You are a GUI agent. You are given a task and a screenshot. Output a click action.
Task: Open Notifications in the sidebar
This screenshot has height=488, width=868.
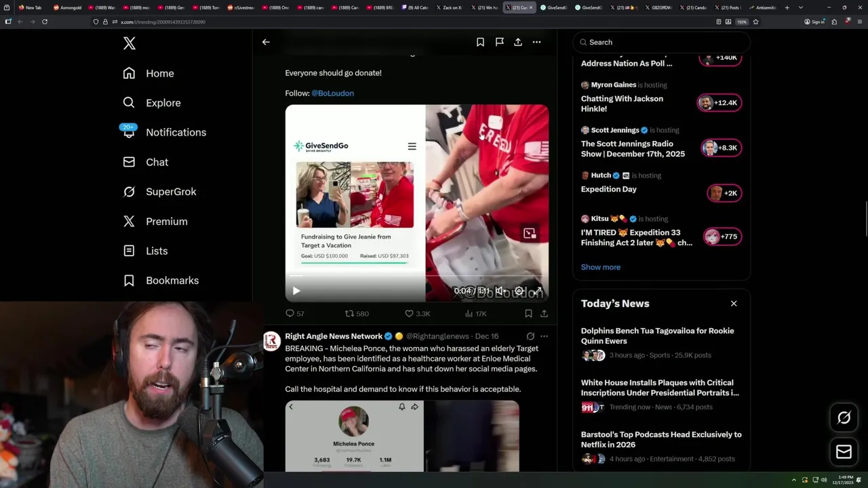(x=164, y=132)
